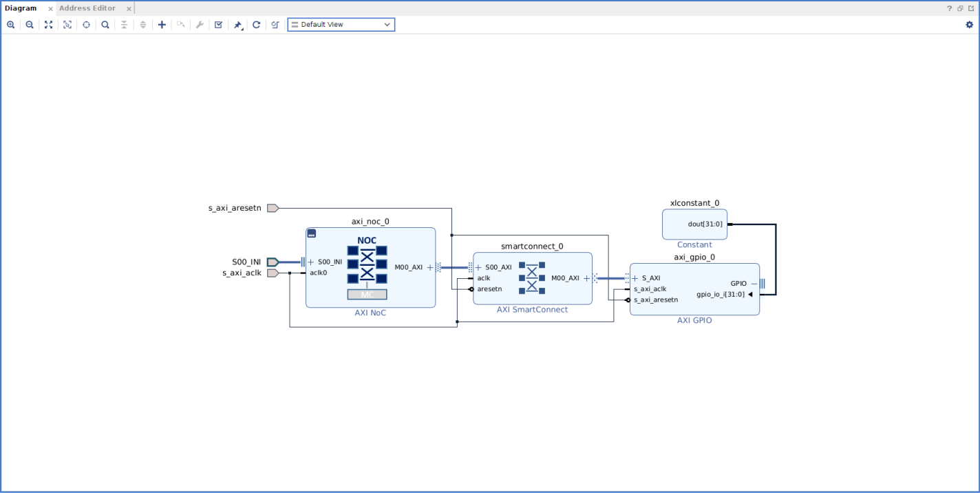Click the Constant type label
Screen dimensions: 980x493
694,245
